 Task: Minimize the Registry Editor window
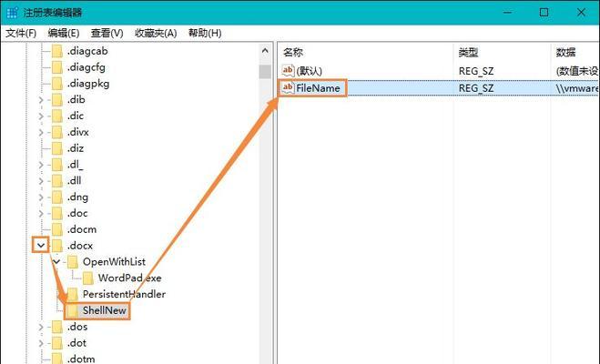(x=507, y=13)
